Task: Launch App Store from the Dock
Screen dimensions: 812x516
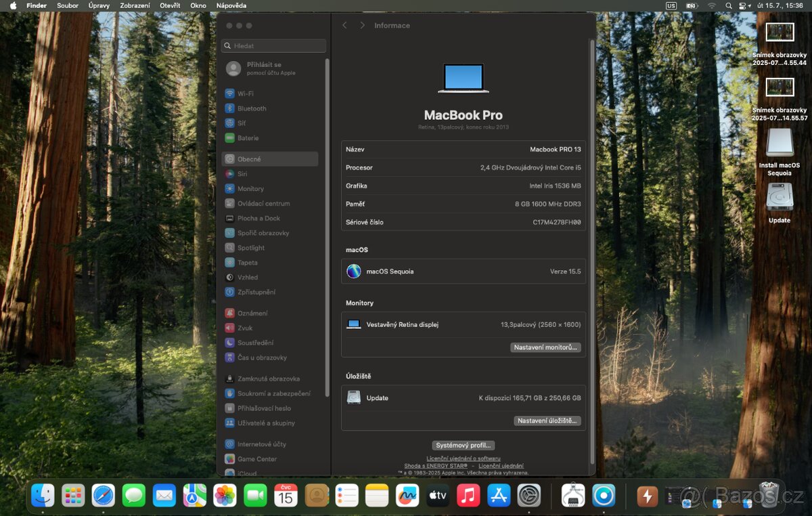Action: click(499, 496)
